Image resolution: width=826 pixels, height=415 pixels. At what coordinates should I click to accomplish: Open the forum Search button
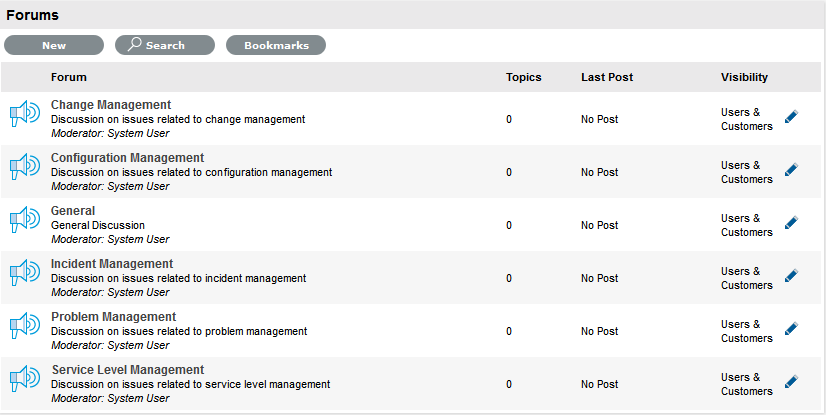(165, 45)
